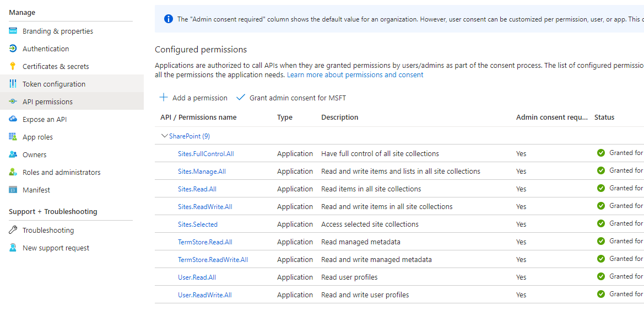
Task: Click the Type column header
Action: pyautogui.click(x=285, y=117)
